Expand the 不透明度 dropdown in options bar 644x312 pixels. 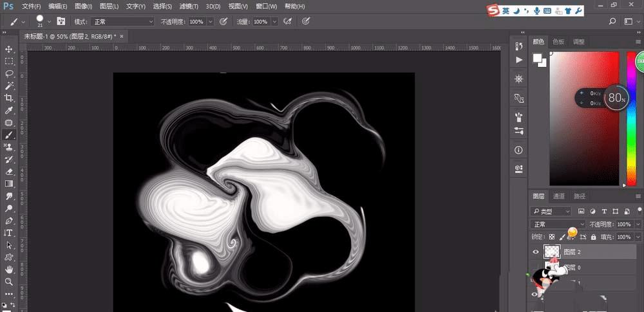point(211,21)
